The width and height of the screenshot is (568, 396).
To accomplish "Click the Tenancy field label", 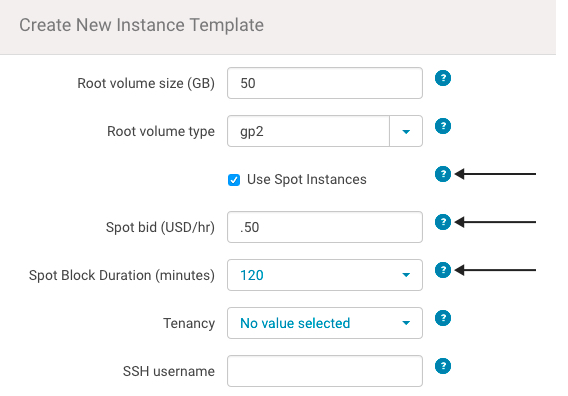I will (189, 323).
